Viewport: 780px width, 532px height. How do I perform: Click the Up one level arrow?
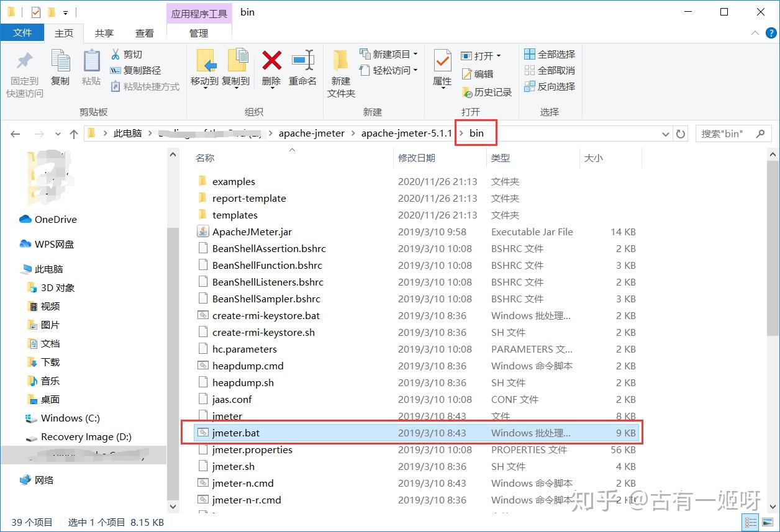point(74,133)
